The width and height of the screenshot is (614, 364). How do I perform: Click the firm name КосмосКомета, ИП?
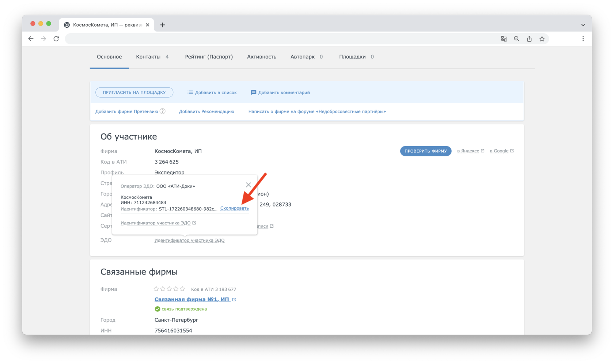[x=178, y=151]
